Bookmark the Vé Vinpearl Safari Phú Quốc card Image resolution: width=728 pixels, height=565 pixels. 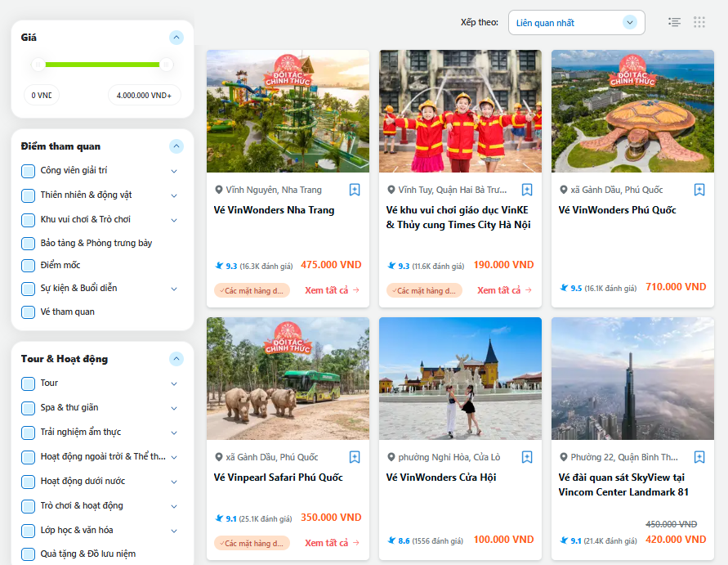(355, 457)
